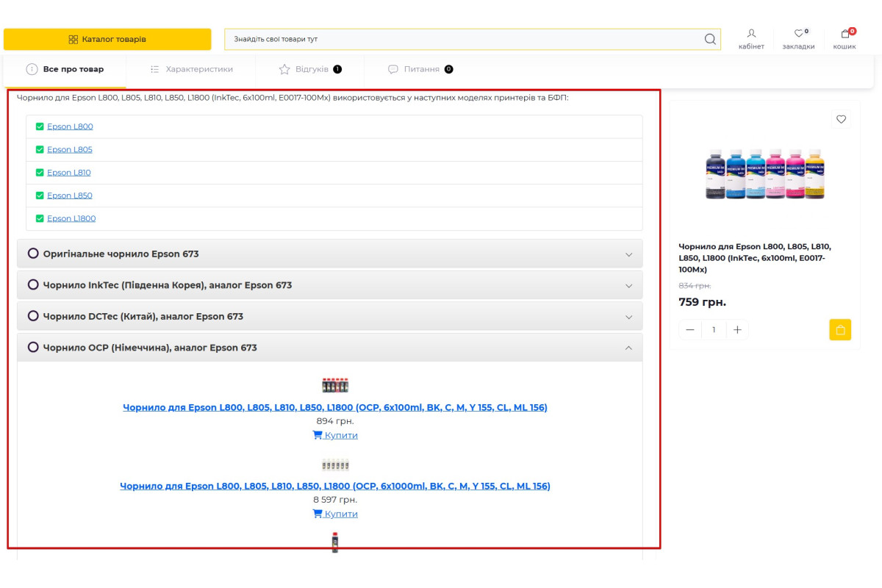Image resolution: width=882 pixels, height=588 pixels.
Task: Click cart icon beside Купити for 894 грн
Action: click(x=318, y=435)
